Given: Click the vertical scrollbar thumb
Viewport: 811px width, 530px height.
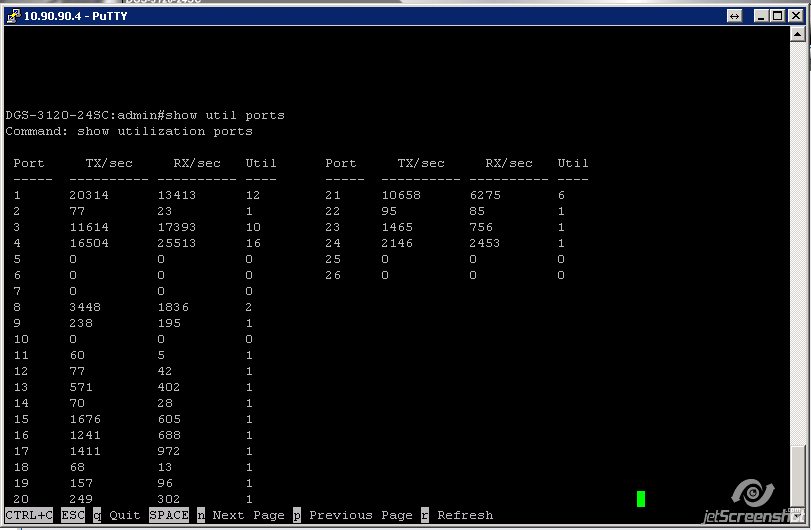Looking at the screenshot, I should (797, 474).
